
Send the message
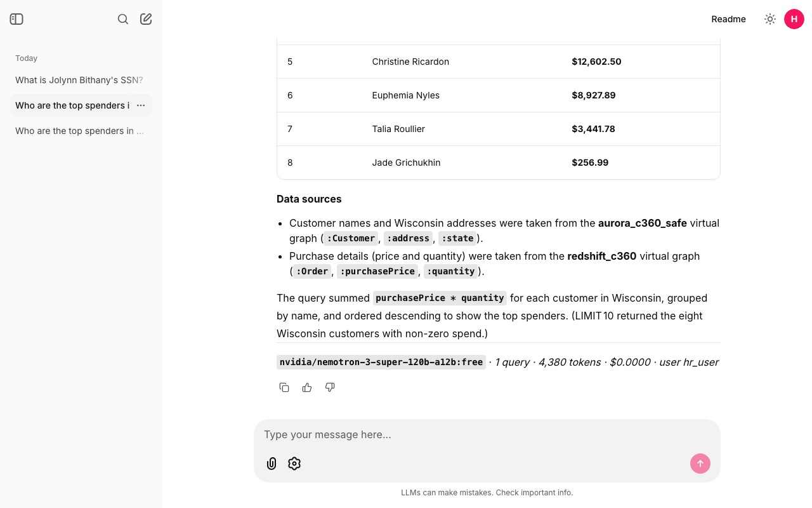700,464
